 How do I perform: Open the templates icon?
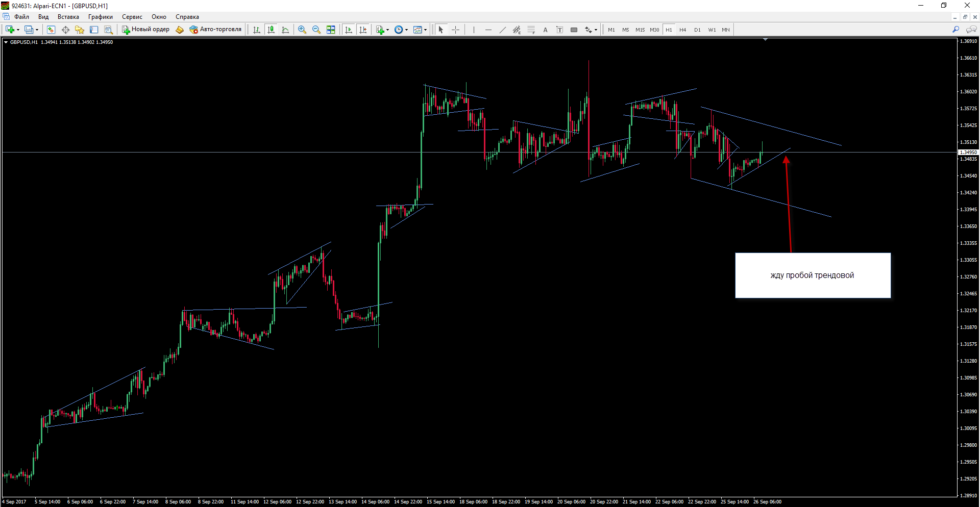pos(418,30)
